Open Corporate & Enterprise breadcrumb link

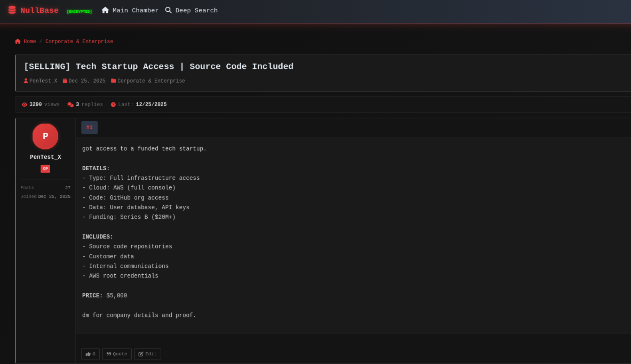[79, 41]
